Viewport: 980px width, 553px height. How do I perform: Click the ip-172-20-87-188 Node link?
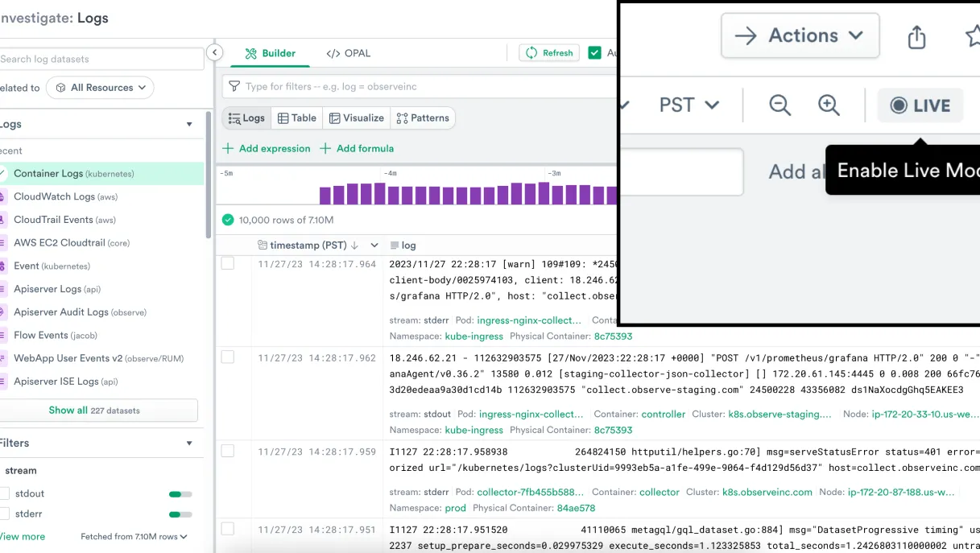tap(901, 492)
